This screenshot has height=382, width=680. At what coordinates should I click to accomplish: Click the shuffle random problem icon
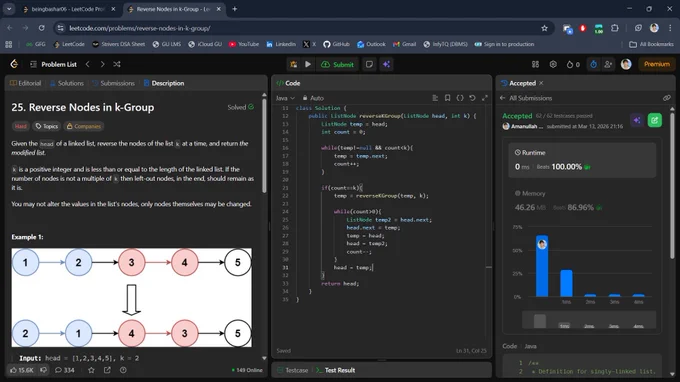[117, 64]
